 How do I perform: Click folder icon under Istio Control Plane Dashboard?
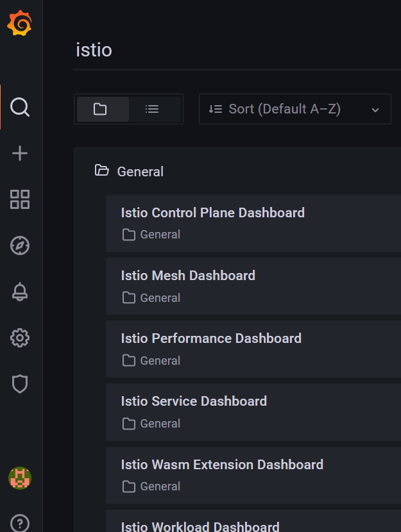pyautogui.click(x=129, y=235)
